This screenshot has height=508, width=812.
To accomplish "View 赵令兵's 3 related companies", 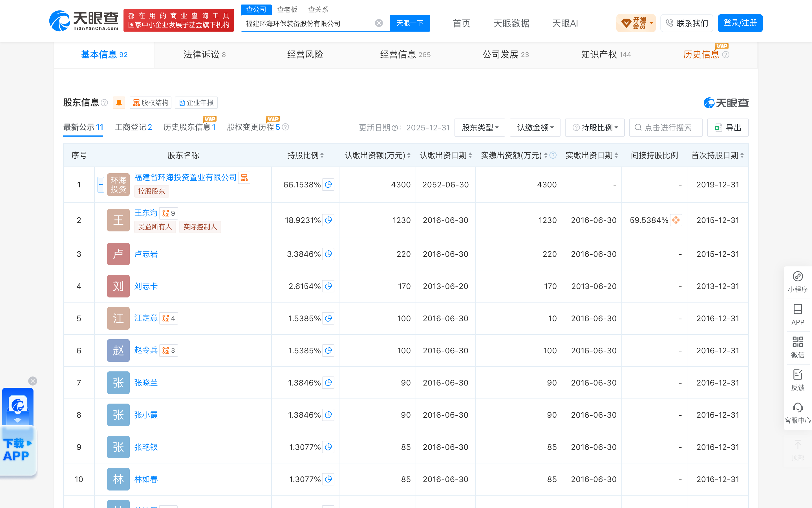I will click(x=168, y=351).
